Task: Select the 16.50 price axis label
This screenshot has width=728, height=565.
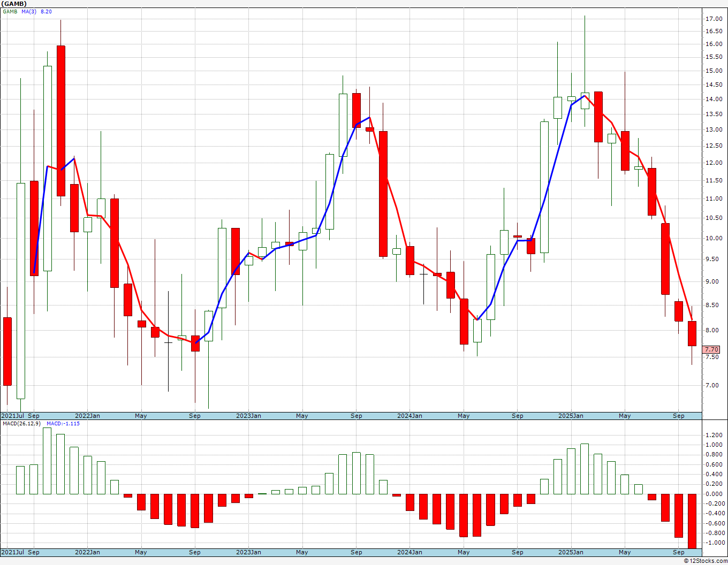Action: coord(713,31)
